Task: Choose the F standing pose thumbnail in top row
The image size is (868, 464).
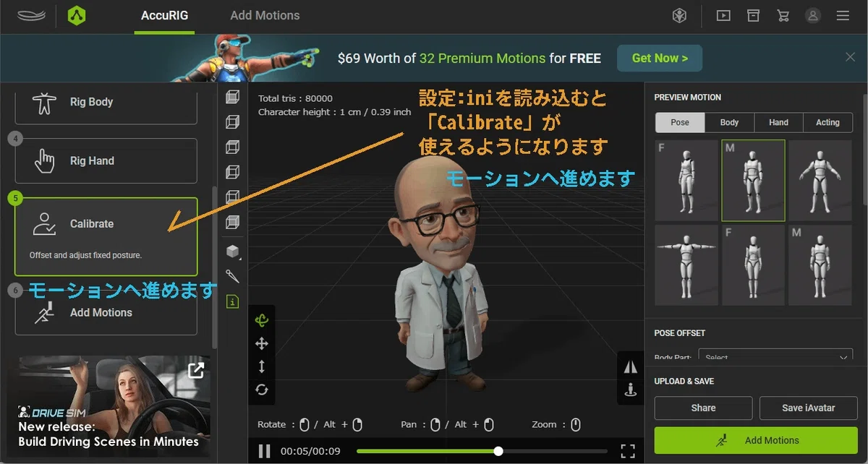Action: tap(686, 181)
